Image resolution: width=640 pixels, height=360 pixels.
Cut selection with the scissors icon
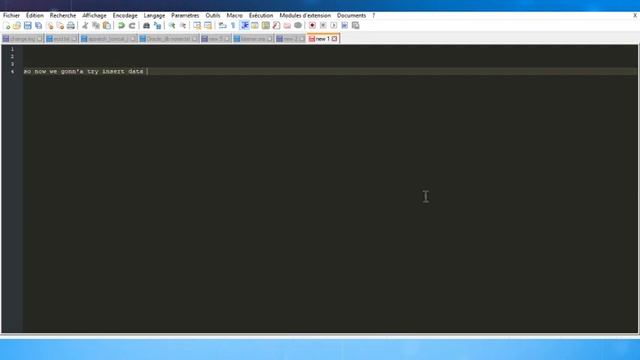[x=85, y=26]
